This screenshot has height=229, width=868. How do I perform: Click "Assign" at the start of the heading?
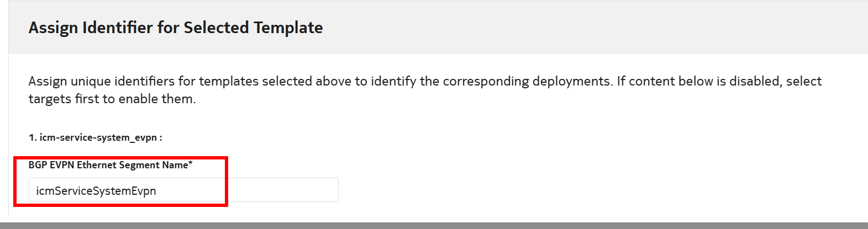click(x=53, y=28)
